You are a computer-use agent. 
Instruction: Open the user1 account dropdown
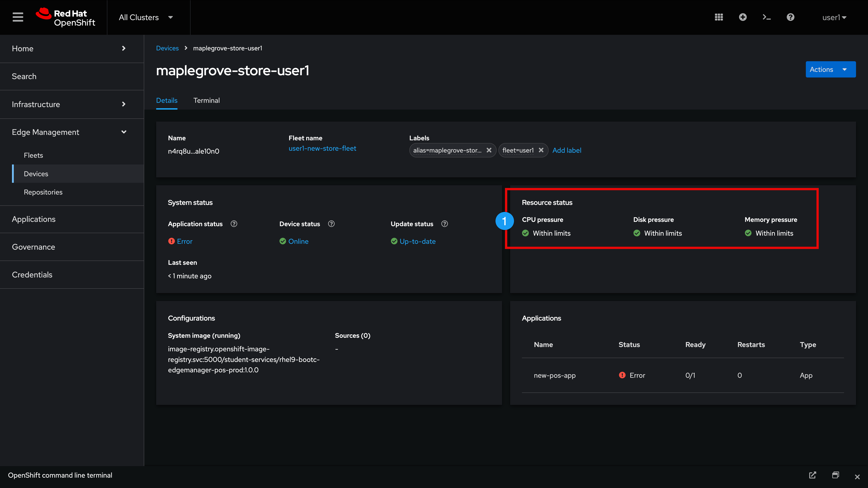(x=834, y=17)
